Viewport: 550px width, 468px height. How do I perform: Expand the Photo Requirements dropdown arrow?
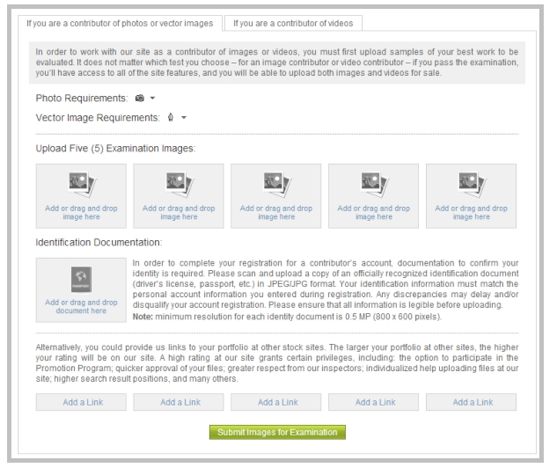pyautogui.click(x=153, y=98)
